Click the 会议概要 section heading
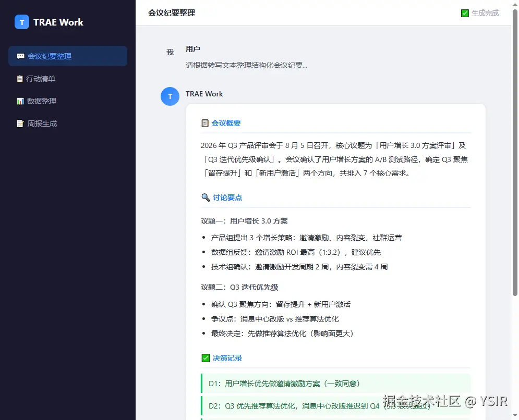The width and height of the screenshot is (519, 420). click(226, 123)
